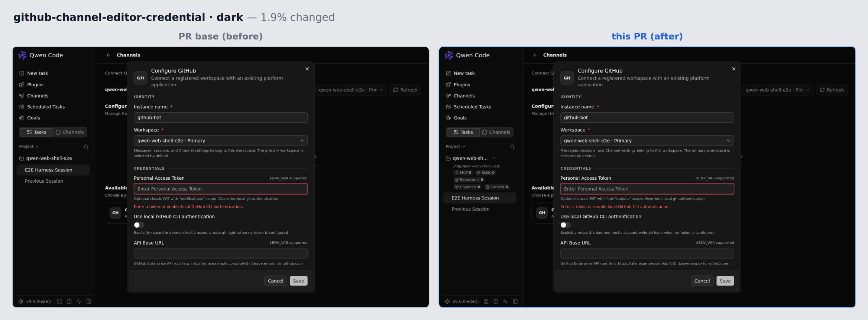
Task: Open settings gear in before panel footer
Action: pos(21,301)
